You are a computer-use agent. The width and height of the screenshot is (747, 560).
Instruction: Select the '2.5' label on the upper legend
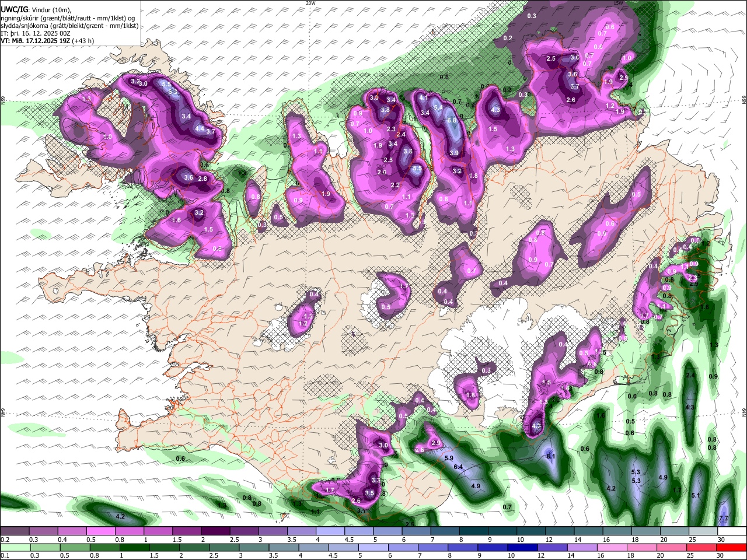[234, 540]
